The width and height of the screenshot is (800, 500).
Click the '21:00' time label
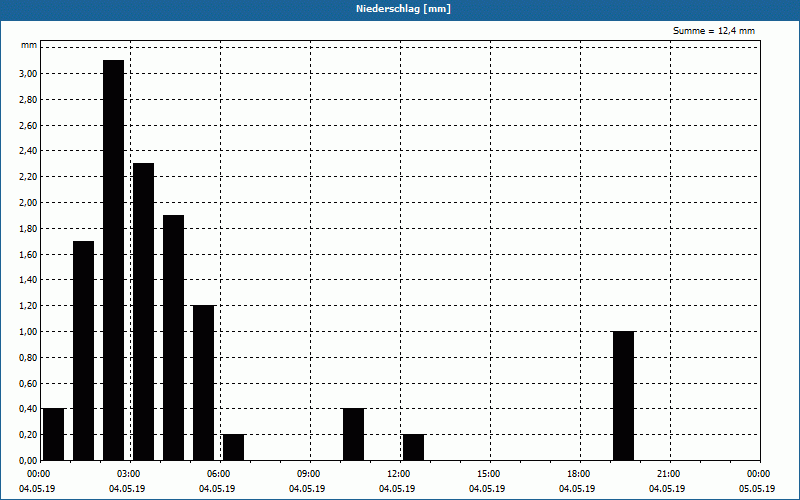[667, 474]
